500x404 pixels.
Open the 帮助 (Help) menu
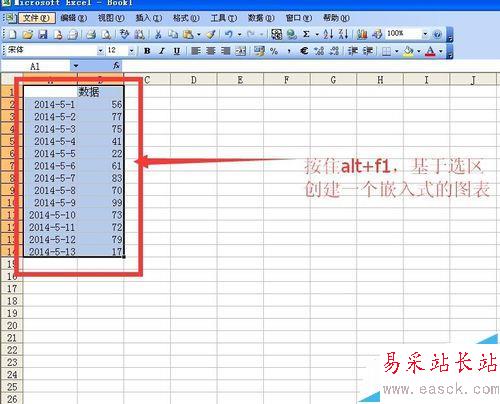click(x=336, y=18)
